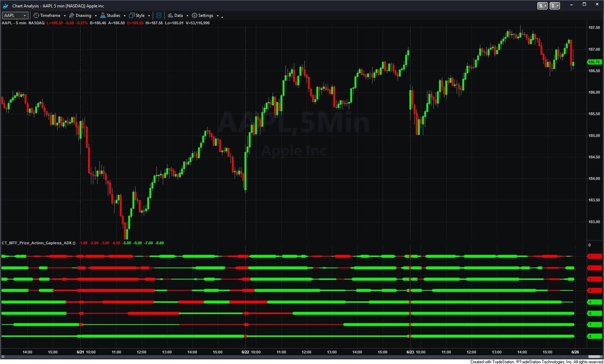This screenshot has height=364, width=604.
Task: Click the "6/21" date label on the time axis
Action: pos(81,352)
